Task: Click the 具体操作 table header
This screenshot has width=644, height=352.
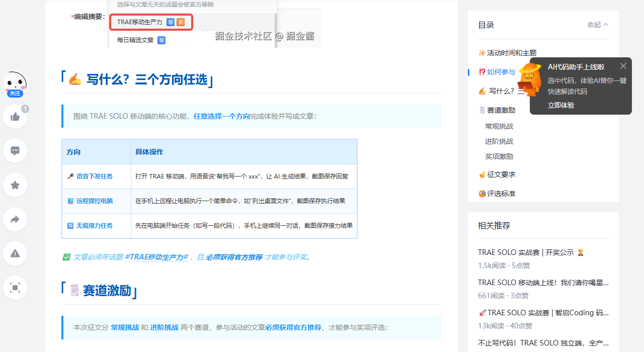Action: [x=244, y=152]
